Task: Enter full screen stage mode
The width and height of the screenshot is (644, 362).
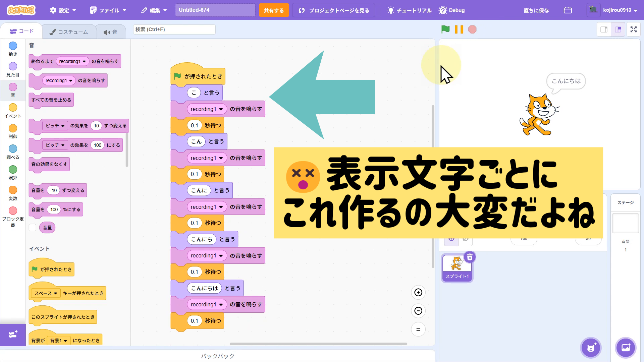Action: click(x=633, y=29)
